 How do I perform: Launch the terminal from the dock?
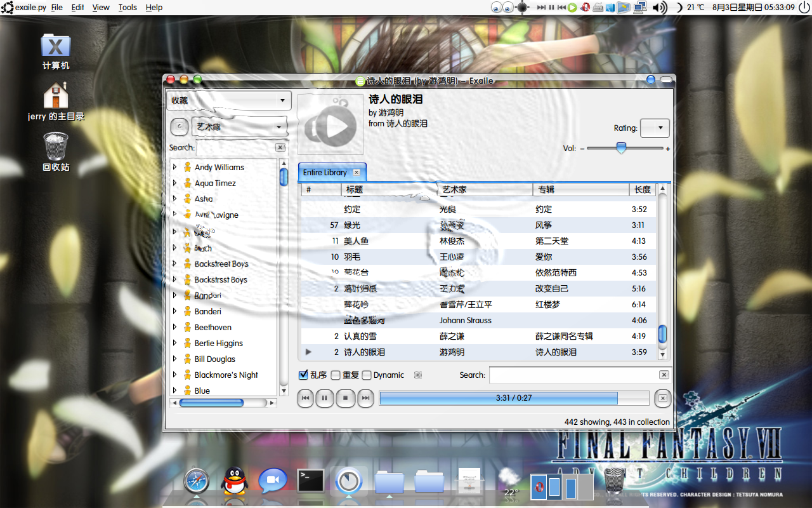(311, 481)
